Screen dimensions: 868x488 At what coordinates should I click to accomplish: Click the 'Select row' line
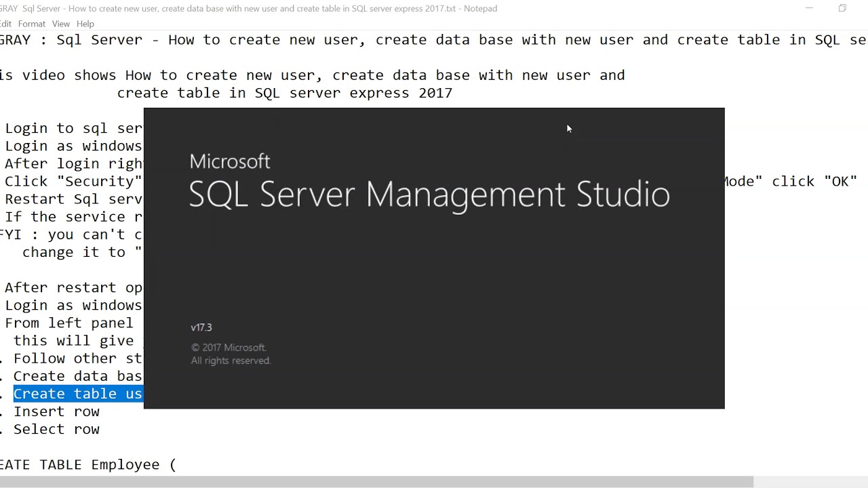(56, 429)
